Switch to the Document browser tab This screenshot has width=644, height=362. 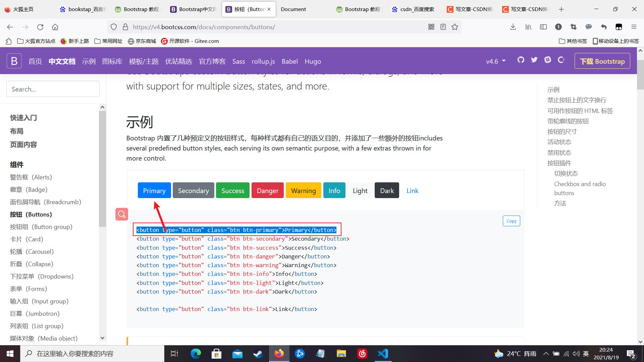[293, 9]
